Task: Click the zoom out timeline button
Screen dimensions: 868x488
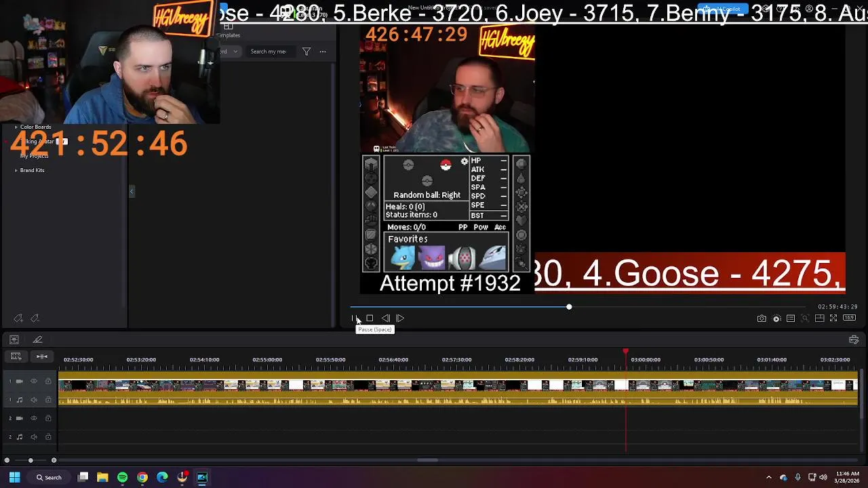Action: coord(7,461)
